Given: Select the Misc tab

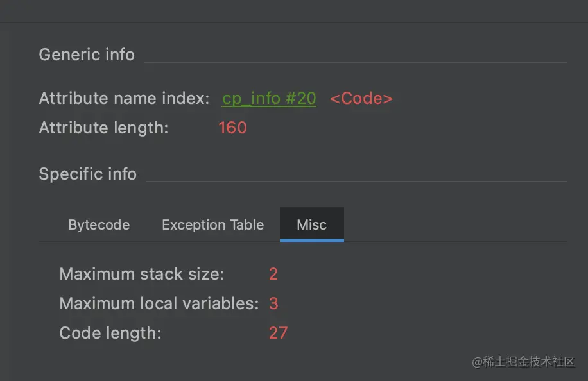Looking at the screenshot, I should click(x=311, y=225).
